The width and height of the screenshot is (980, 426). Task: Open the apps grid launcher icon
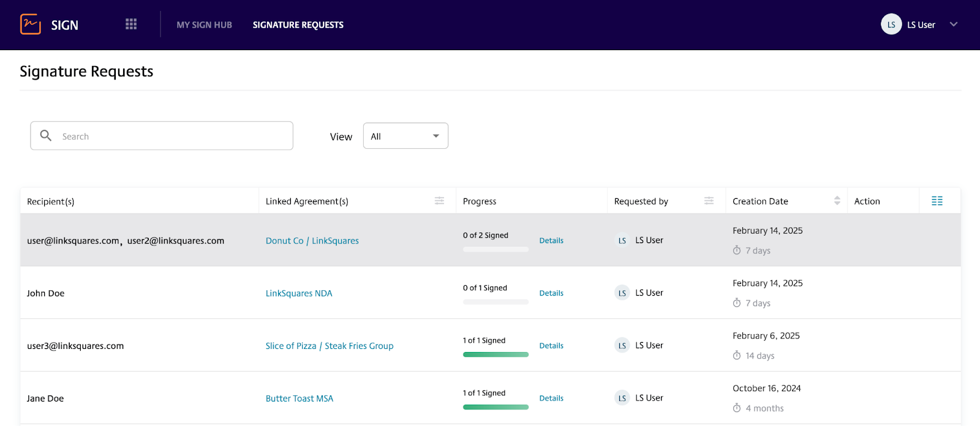coord(131,24)
